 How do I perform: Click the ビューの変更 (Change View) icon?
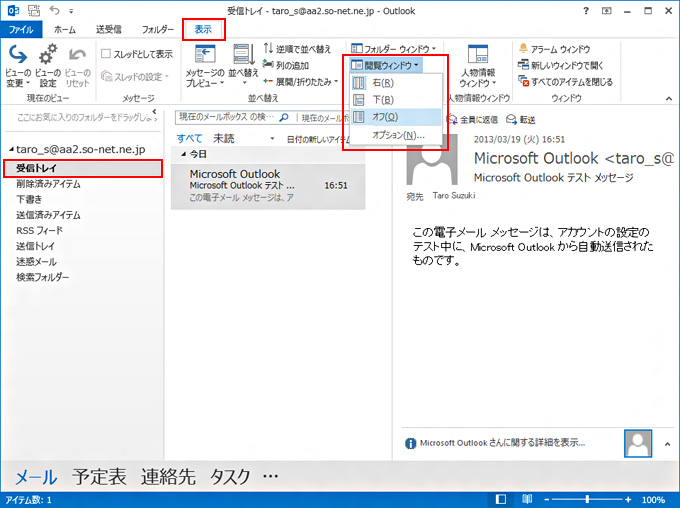18,58
